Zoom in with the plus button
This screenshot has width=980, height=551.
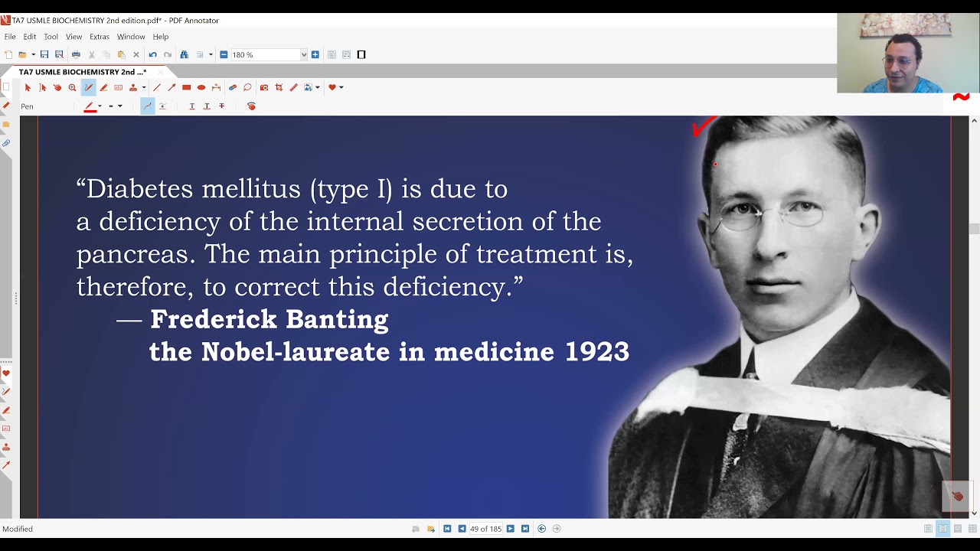[x=315, y=54]
